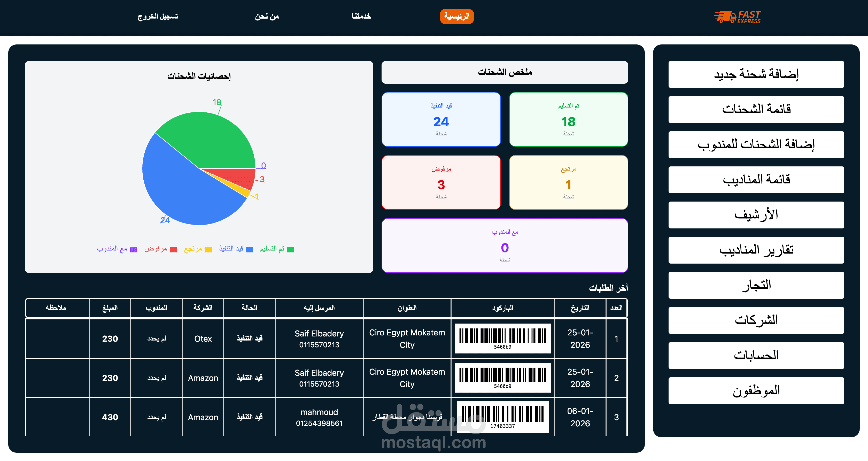This screenshot has width=868, height=461.
Task: Open the من نحن about page
Action: tap(267, 16)
